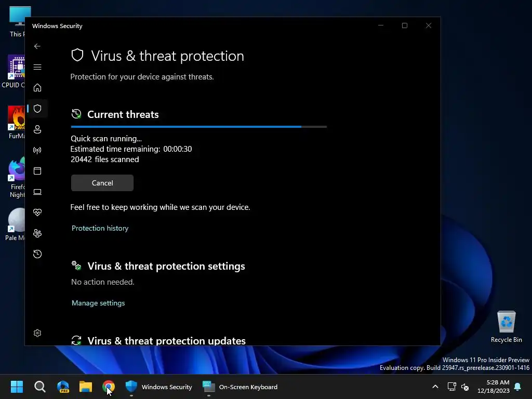Select FurMark desktop shortcut

pyautogui.click(x=16, y=122)
